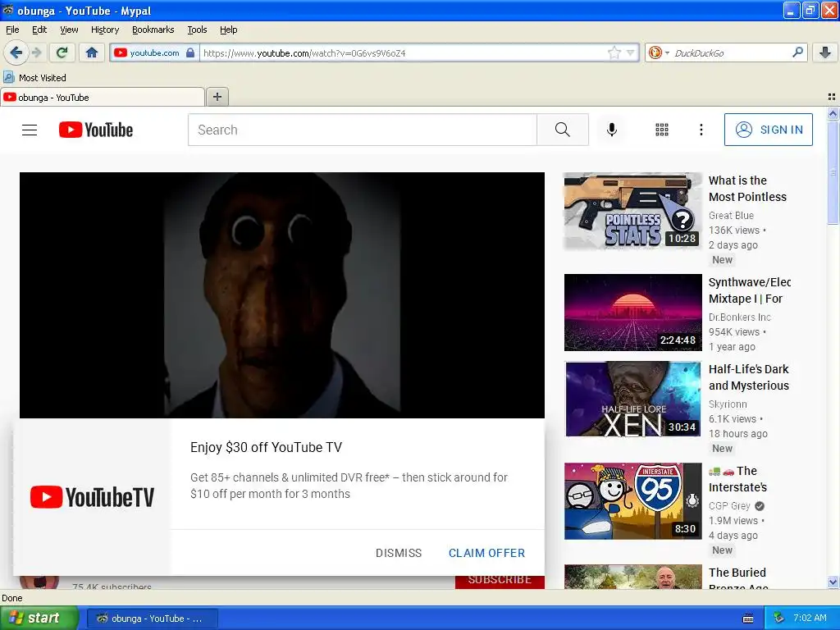This screenshot has height=630, width=840.
Task: Click the obunga video player
Action: point(282,294)
